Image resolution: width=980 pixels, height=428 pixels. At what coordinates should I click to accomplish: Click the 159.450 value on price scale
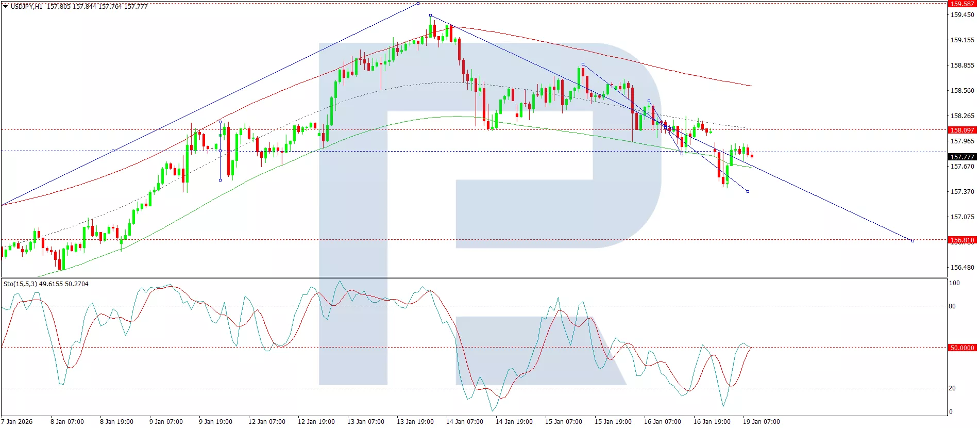pos(961,15)
